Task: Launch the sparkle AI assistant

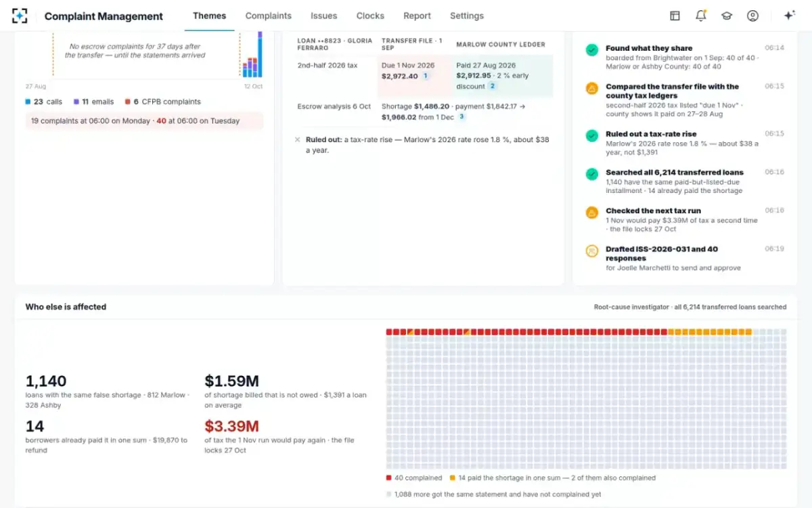Action: click(x=789, y=16)
